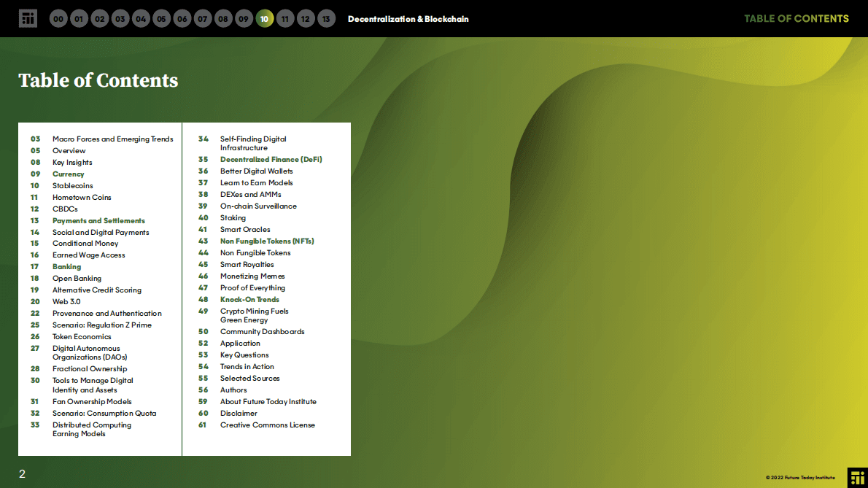Open About Future Today Institute entry
The width and height of the screenshot is (868, 488).
click(x=268, y=402)
